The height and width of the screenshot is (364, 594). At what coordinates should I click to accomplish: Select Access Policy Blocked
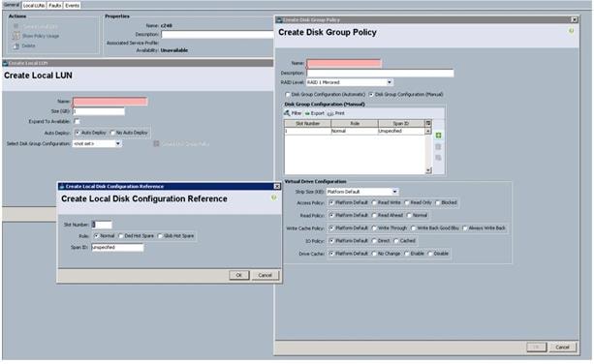pyautogui.click(x=437, y=202)
